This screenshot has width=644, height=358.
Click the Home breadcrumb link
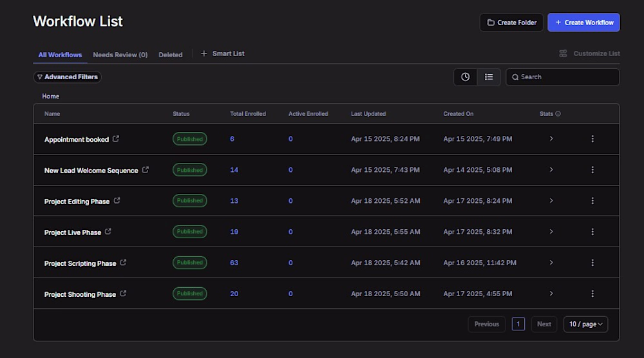tap(51, 96)
